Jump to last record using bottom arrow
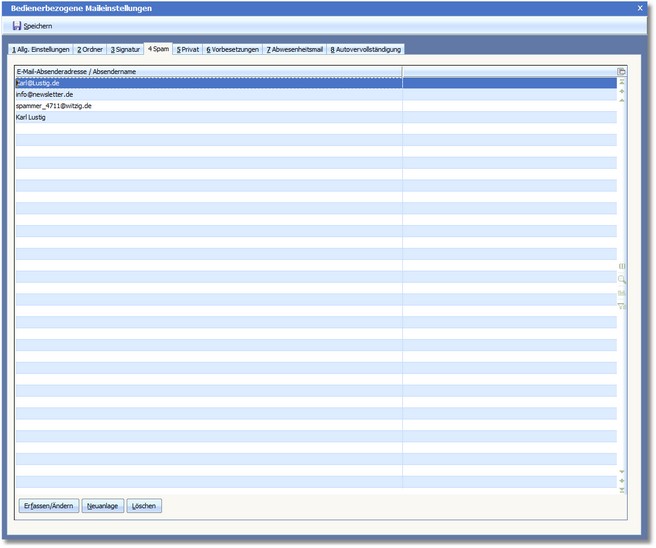Image resolution: width=656 pixels, height=548 pixels. [622, 490]
